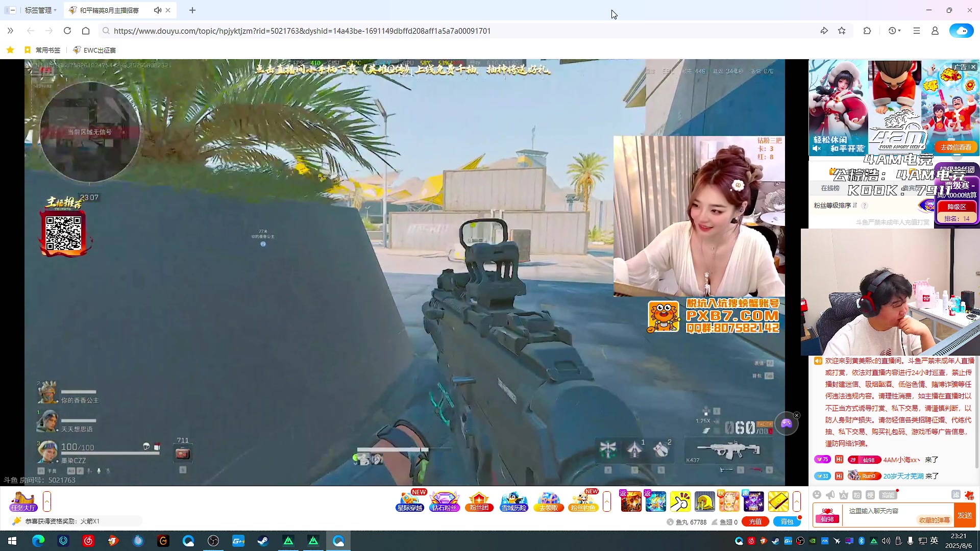Viewport: 980px width, 551px height.
Task: Go to the browser home page
Action: coord(86,31)
